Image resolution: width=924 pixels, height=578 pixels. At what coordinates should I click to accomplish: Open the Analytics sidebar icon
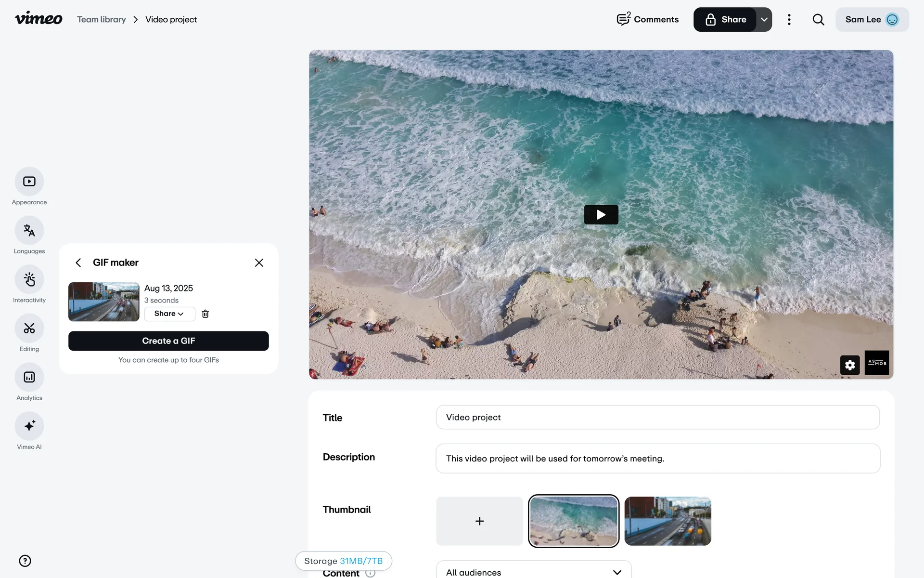click(29, 377)
